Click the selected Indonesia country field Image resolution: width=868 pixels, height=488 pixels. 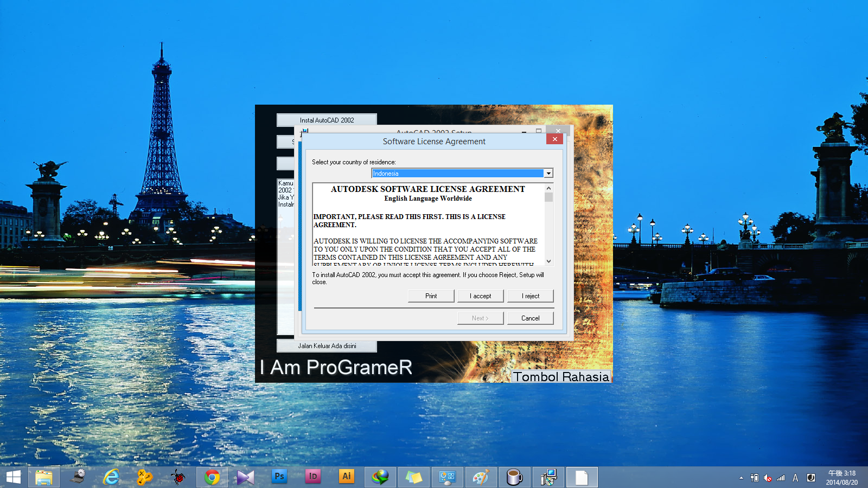point(458,174)
